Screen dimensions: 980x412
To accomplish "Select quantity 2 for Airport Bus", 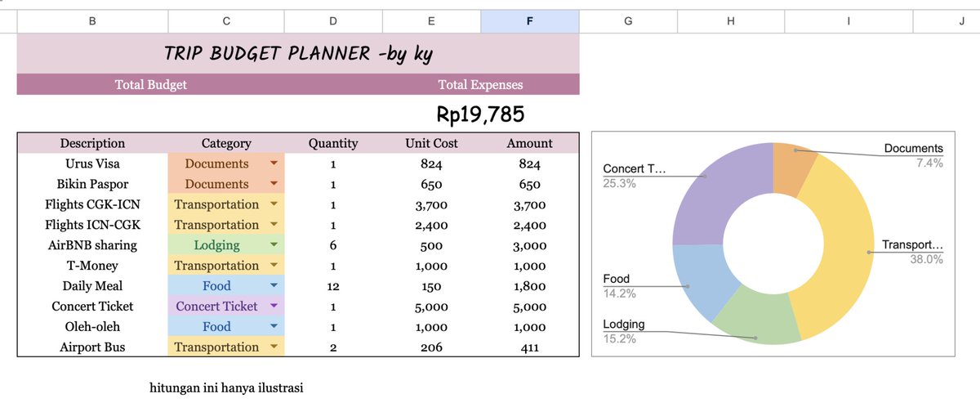I will [333, 347].
